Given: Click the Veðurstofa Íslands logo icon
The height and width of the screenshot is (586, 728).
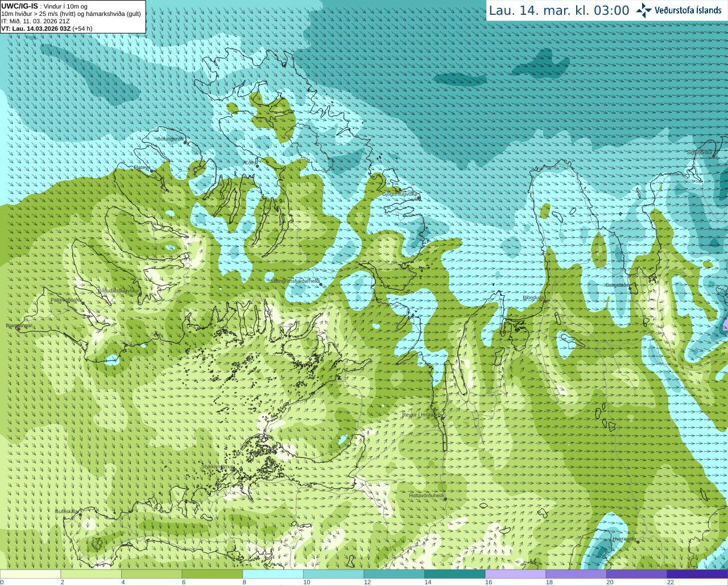Looking at the screenshot, I should coord(644,10).
